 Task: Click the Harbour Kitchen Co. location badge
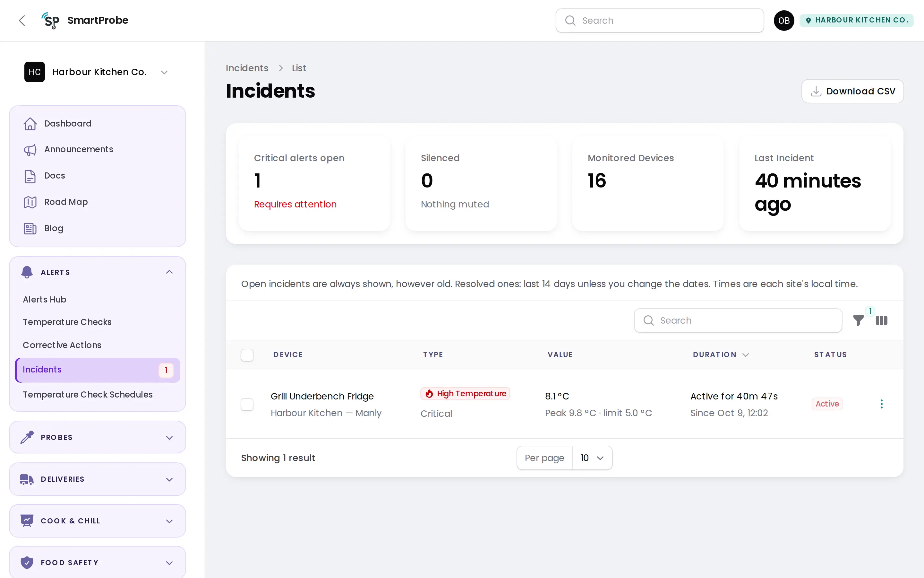[856, 20]
